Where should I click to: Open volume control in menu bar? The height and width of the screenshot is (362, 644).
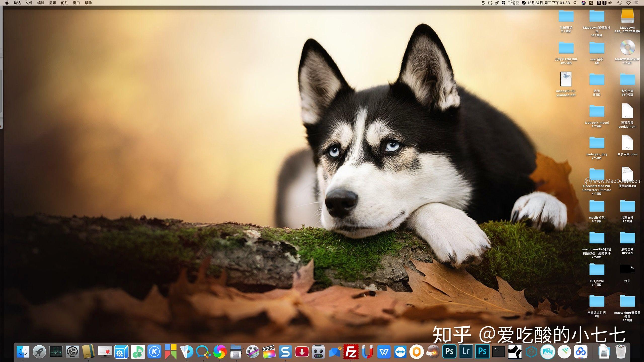pyautogui.click(x=610, y=3)
